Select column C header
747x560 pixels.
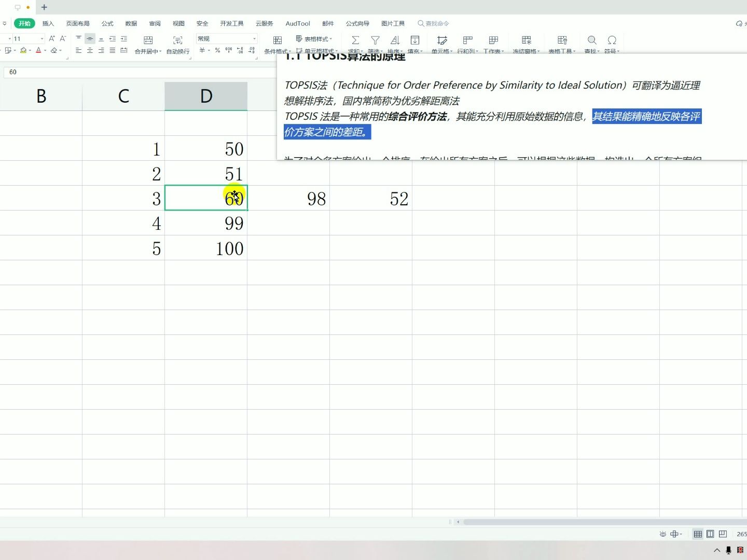click(123, 96)
